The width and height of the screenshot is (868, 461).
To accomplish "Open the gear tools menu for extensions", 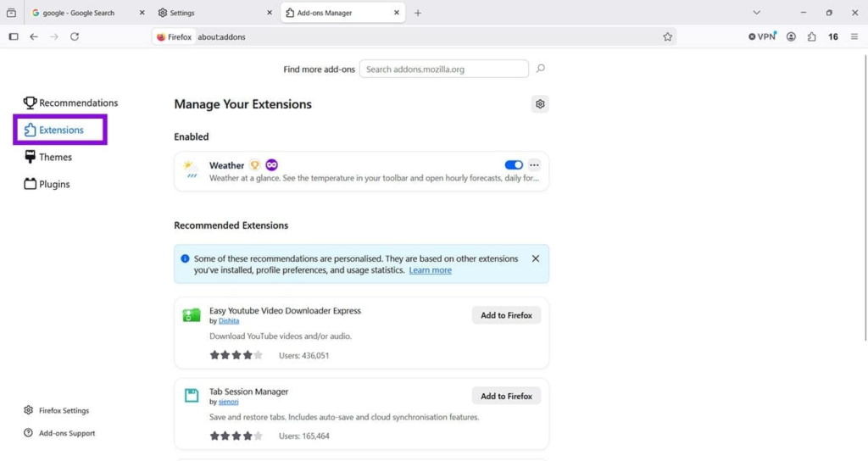I will pos(540,104).
